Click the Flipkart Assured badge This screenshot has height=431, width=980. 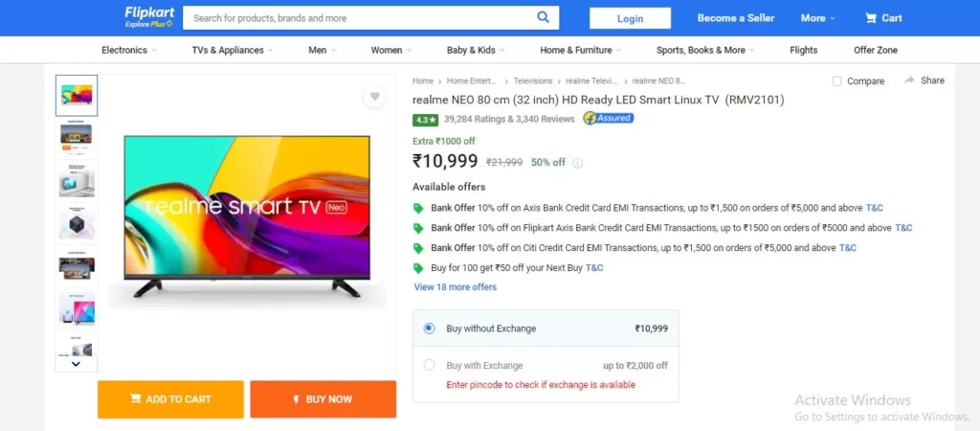click(x=608, y=118)
